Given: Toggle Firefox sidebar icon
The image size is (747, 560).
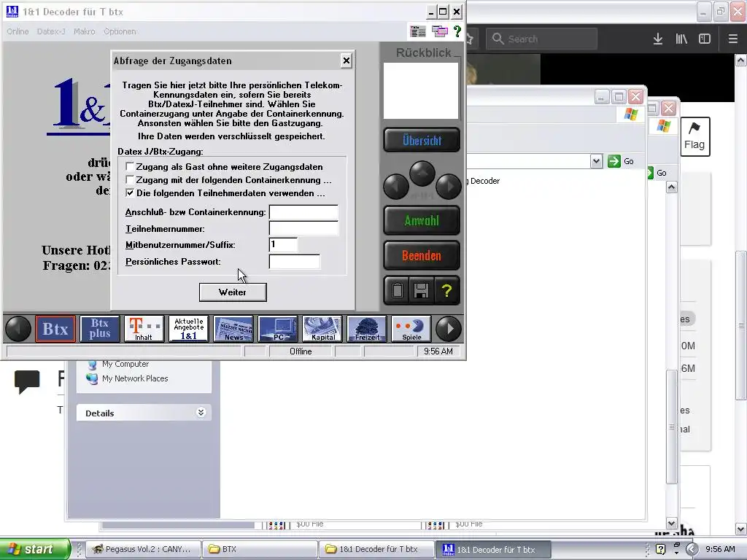Looking at the screenshot, I should click(705, 39).
